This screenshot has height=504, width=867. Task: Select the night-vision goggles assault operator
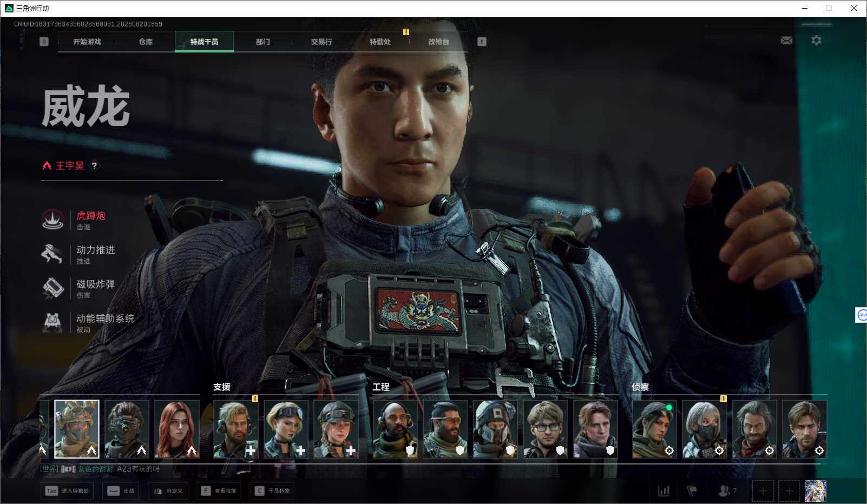pyautogui.click(x=127, y=429)
